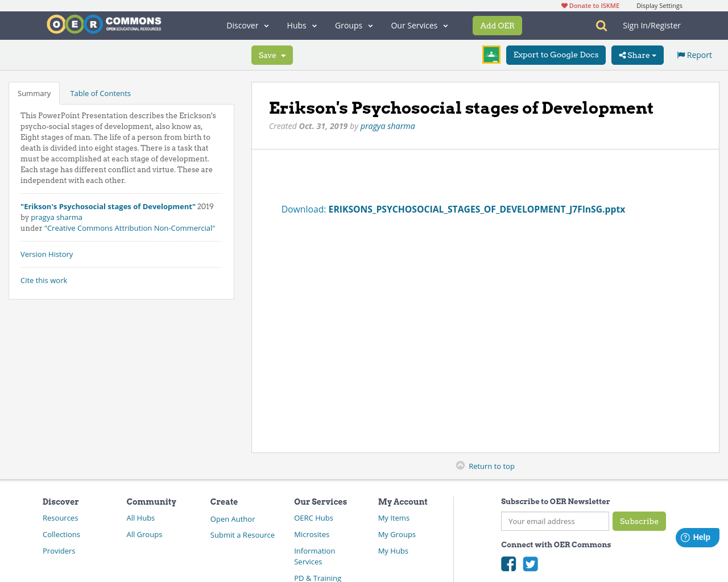The height and width of the screenshot is (582, 728).
Task: Click the Facebook icon in footer
Action: pyautogui.click(x=508, y=564)
